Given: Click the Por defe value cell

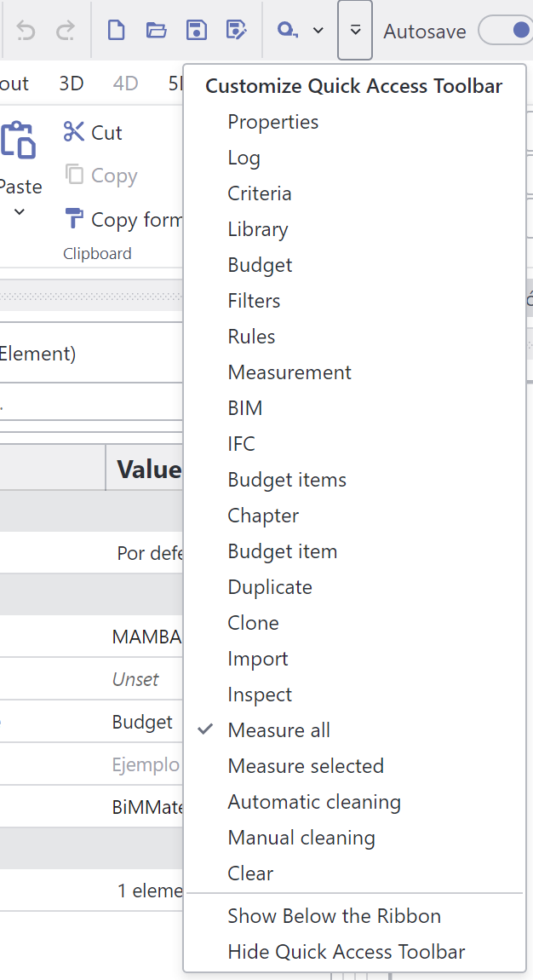Looking at the screenshot, I should coord(145,553).
